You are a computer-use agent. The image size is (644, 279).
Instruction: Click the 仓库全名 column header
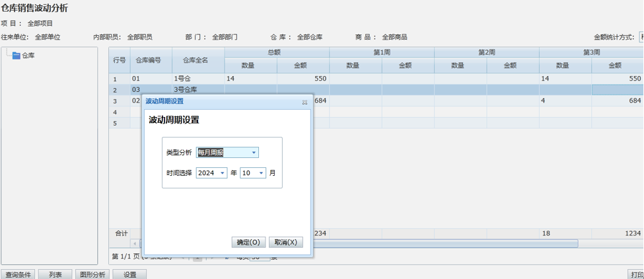[x=196, y=60]
